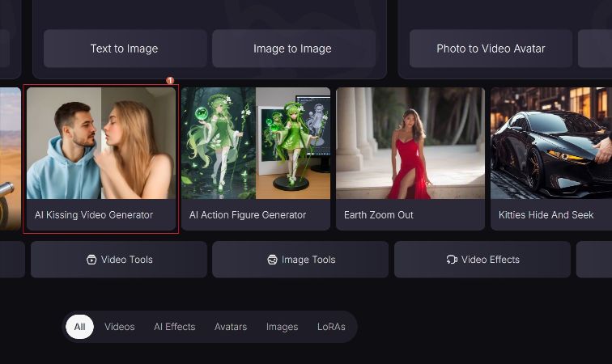
Task: Open the Image to Image tool
Action: point(294,49)
